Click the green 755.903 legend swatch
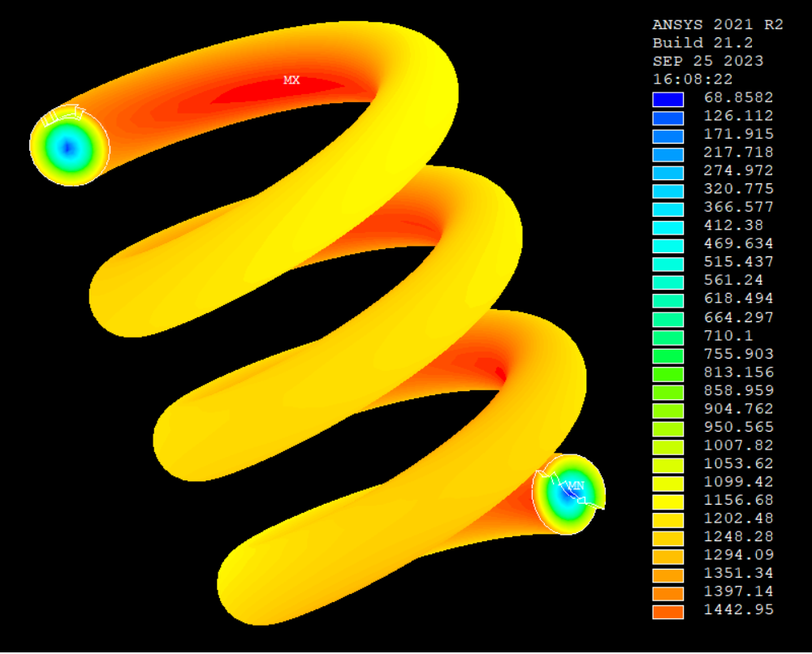 pyautogui.click(x=668, y=356)
